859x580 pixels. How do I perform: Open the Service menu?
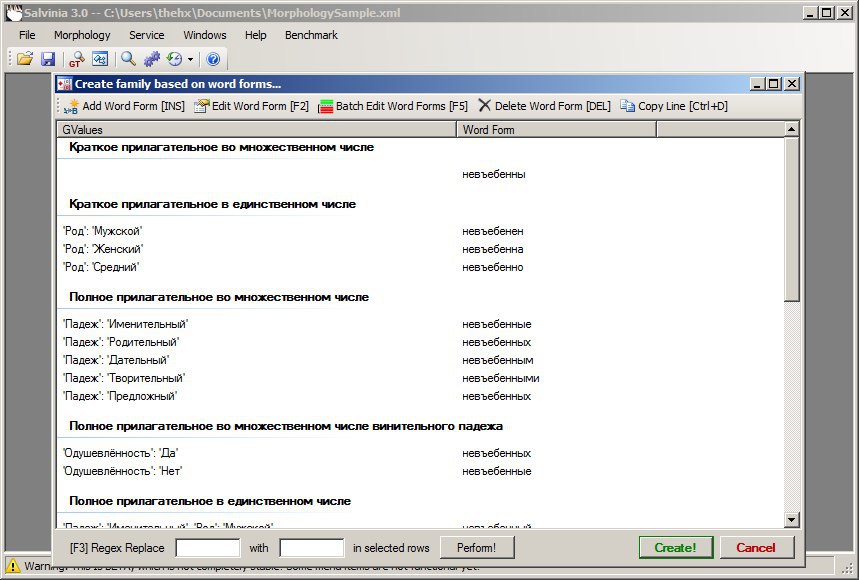[146, 35]
